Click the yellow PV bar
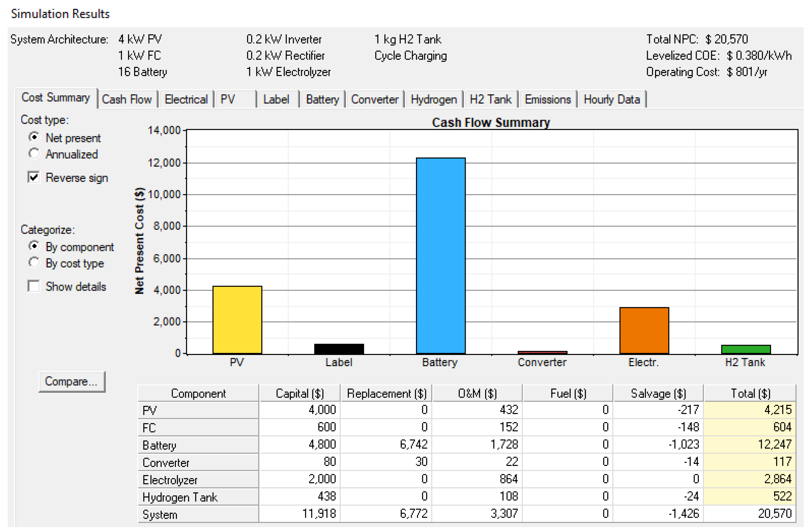The image size is (812, 532). tap(237, 320)
